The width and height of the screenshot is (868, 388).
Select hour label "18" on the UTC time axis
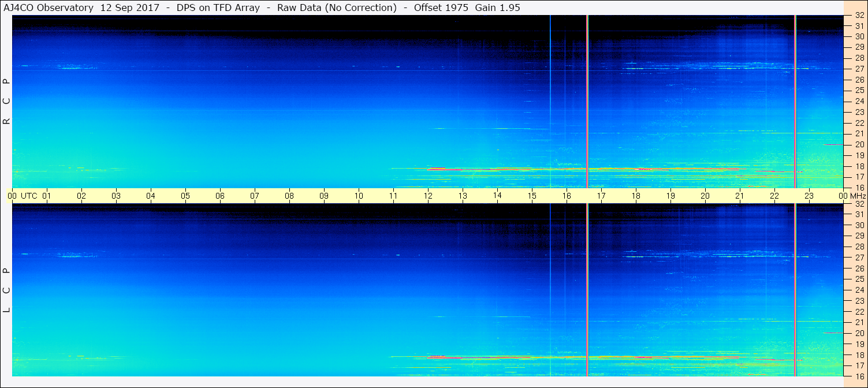pos(636,196)
